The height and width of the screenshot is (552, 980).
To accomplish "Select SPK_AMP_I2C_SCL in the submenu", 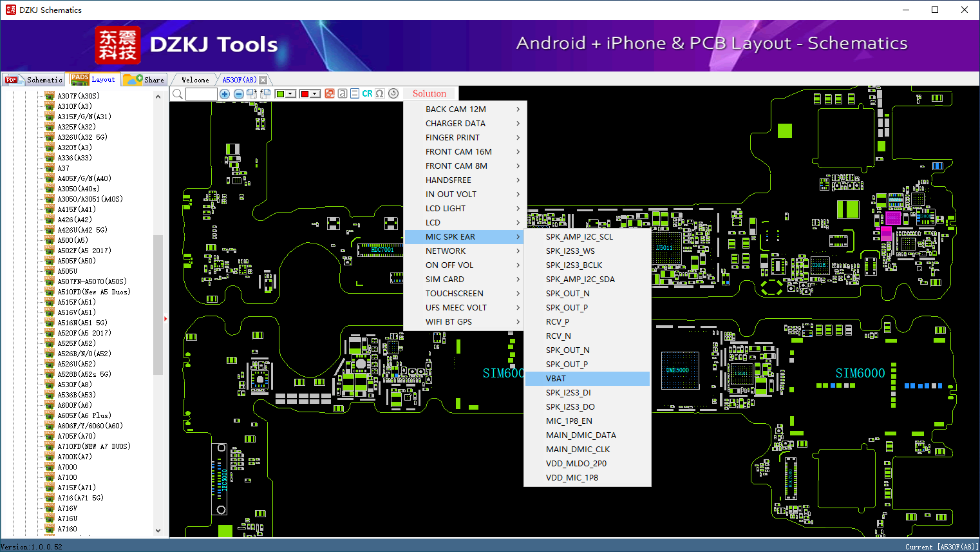I will (x=587, y=237).
